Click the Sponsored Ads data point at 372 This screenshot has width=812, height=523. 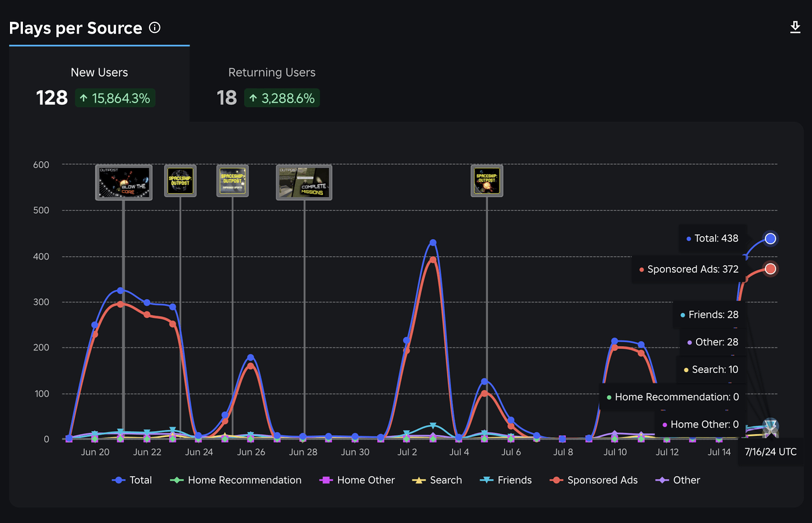(770, 269)
